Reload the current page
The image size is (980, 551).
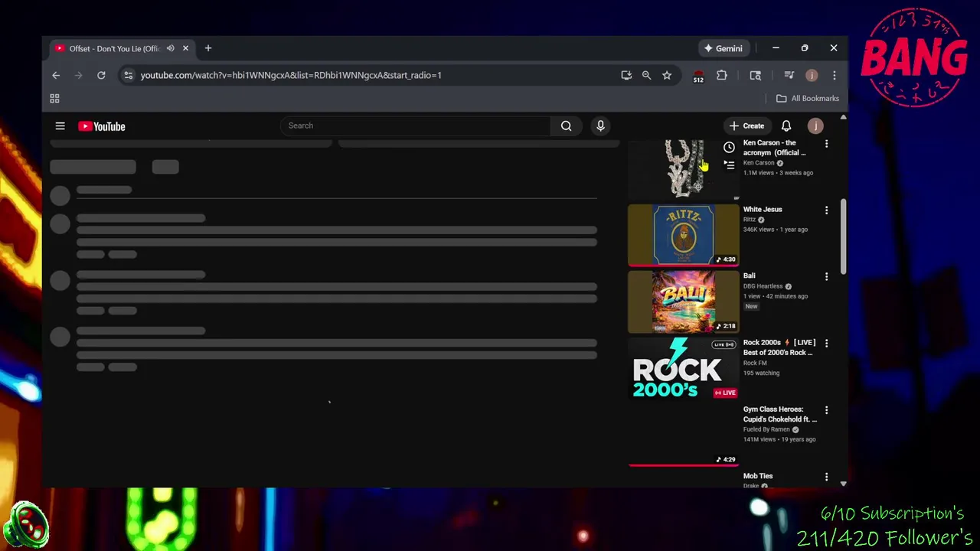tap(101, 75)
